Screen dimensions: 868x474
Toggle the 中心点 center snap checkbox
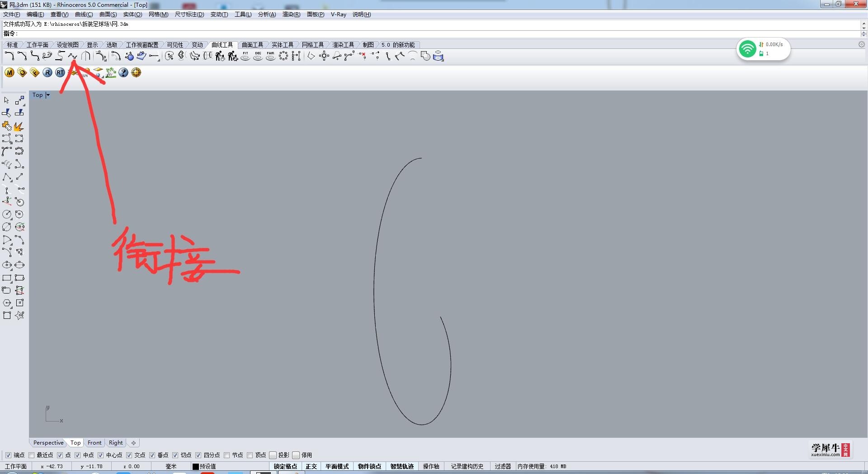(100, 455)
